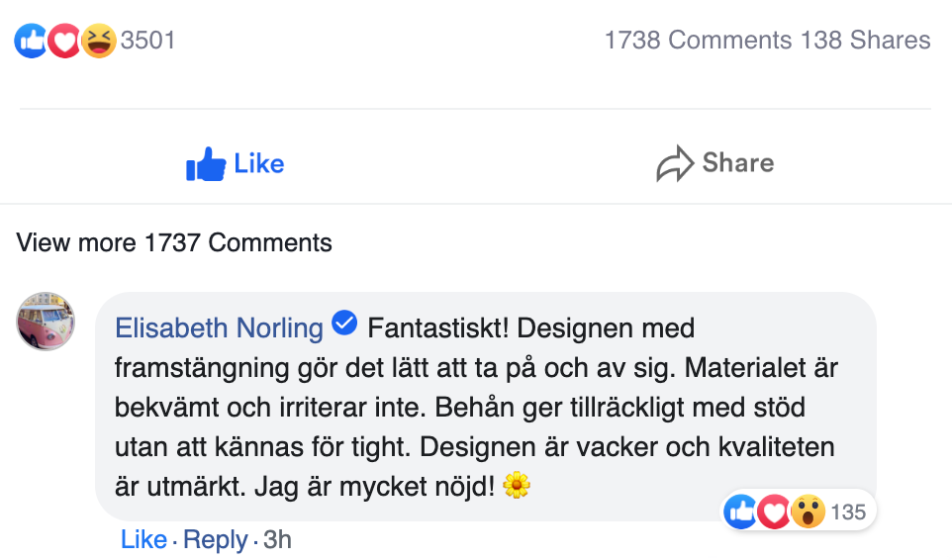The image size is (952, 560).
Task: Click the wow face reaction on the comment
Action: click(x=808, y=512)
